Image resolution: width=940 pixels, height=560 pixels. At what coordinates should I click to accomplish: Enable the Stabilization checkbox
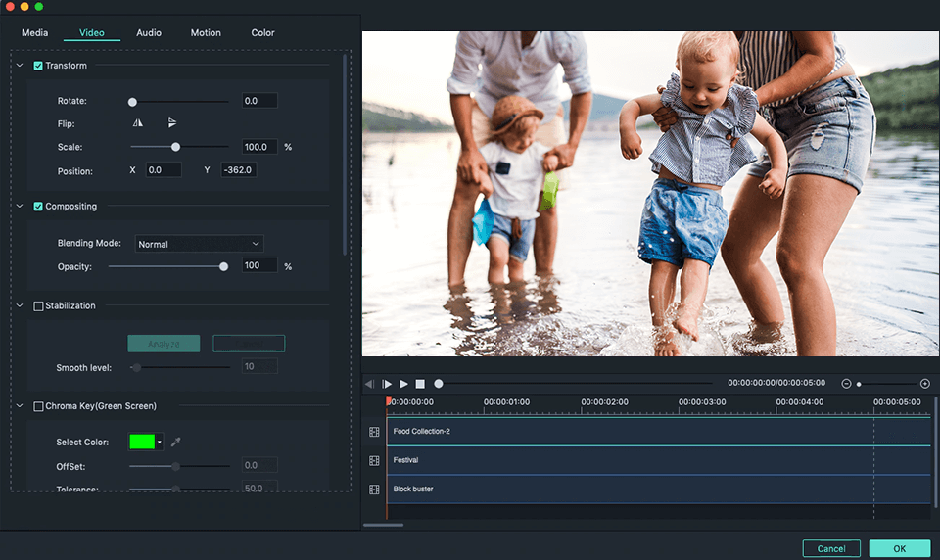coord(38,306)
